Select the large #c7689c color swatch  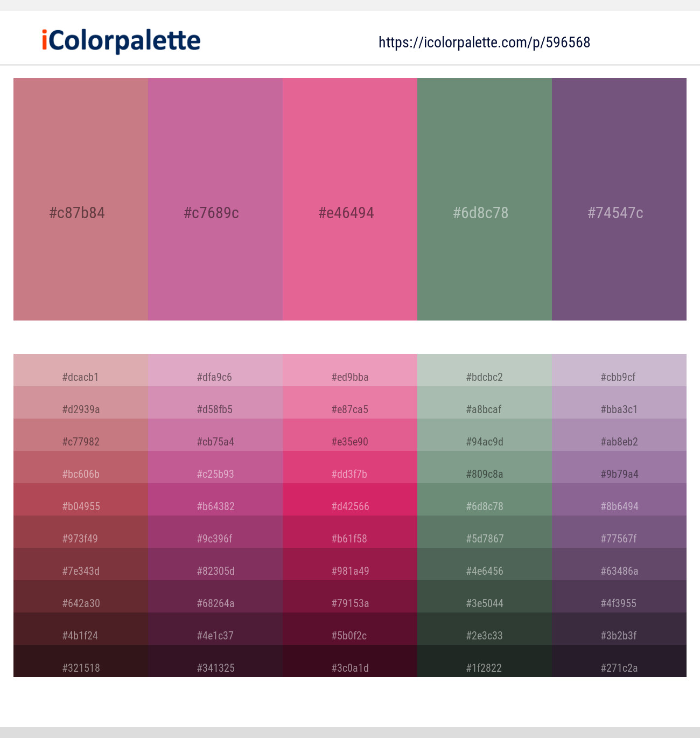coord(215,199)
